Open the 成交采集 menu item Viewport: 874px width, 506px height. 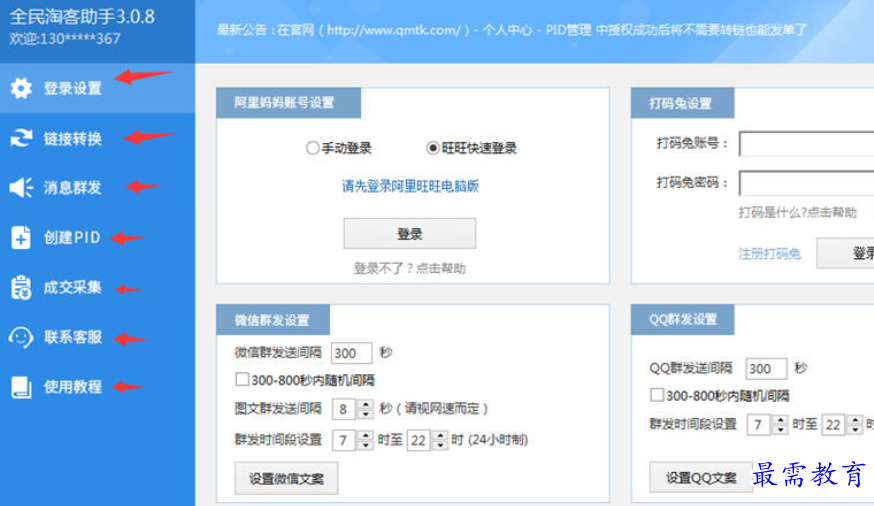click(x=98, y=287)
